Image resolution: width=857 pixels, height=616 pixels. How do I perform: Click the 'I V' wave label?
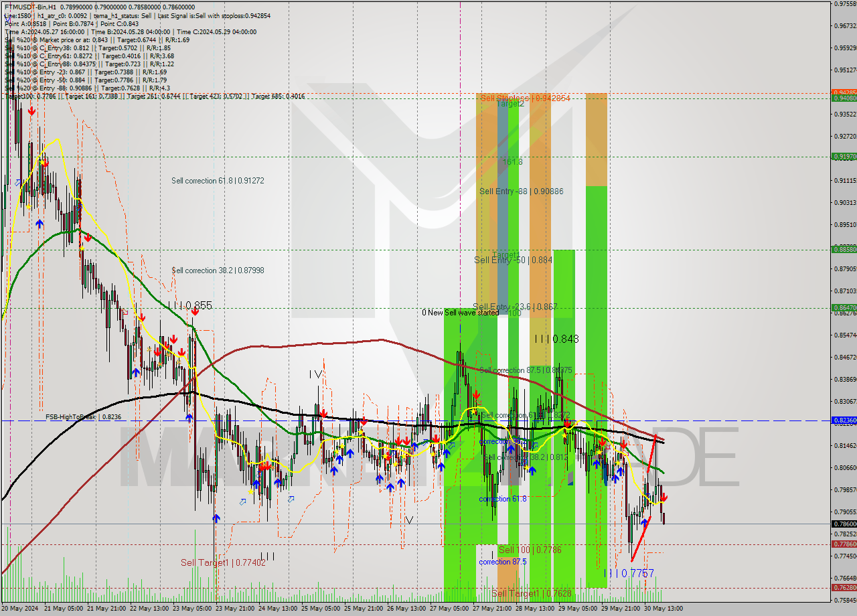pyautogui.click(x=316, y=374)
